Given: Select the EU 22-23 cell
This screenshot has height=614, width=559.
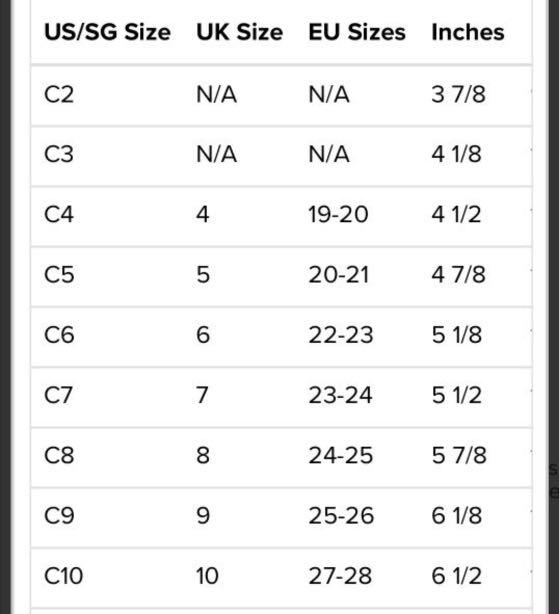Looking at the screenshot, I should (341, 335).
